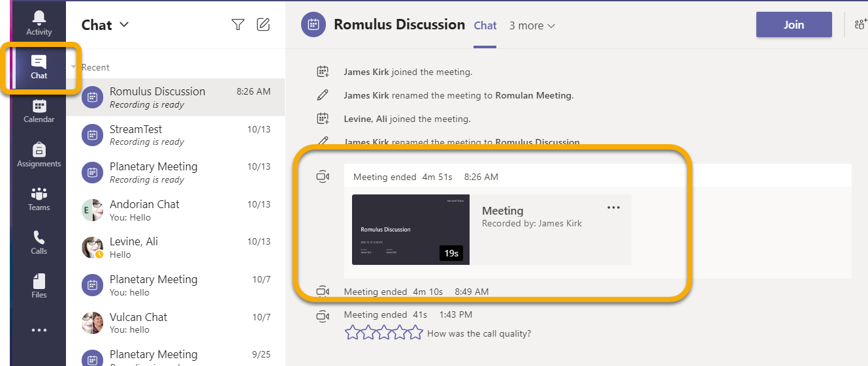The height and width of the screenshot is (366, 868).
Task: Click the 8:26 AM timestamp in chat list
Action: pyautogui.click(x=253, y=91)
